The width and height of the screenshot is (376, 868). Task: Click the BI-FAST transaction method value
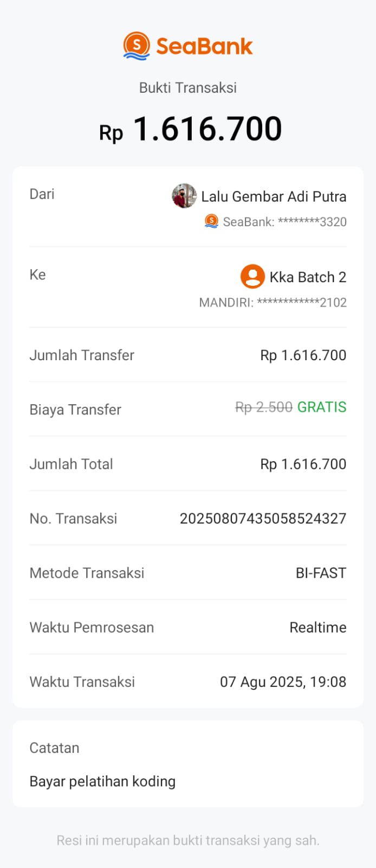click(321, 573)
